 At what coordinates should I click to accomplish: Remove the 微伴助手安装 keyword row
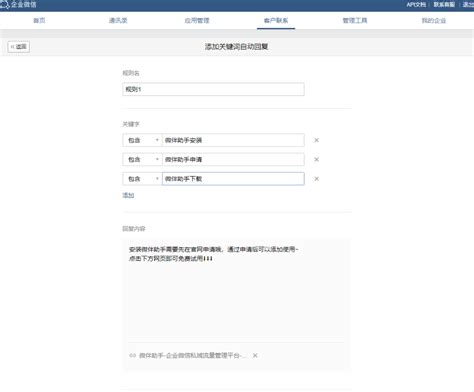tap(317, 140)
